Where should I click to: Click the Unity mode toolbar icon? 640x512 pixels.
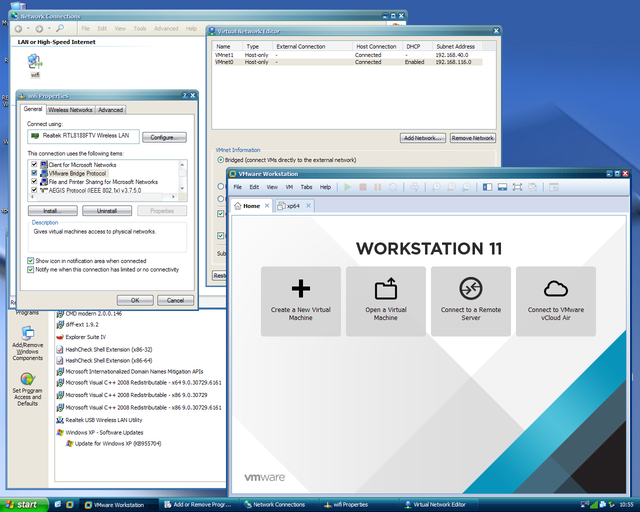[532, 187]
